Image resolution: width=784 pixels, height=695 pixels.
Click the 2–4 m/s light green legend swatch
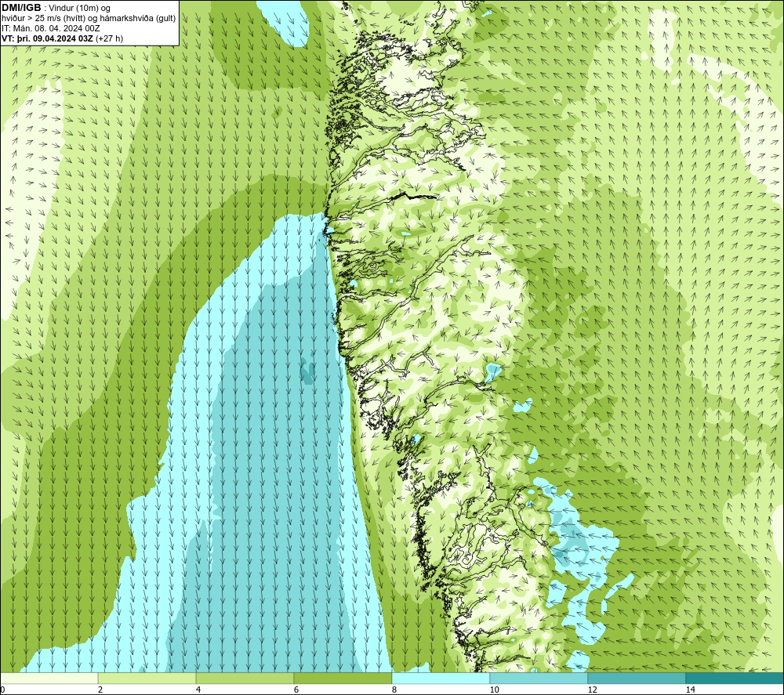pos(147,678)
